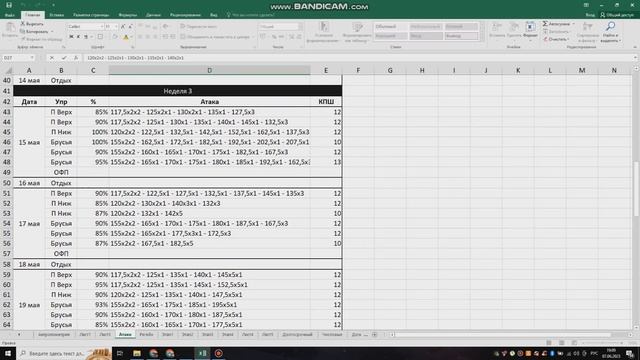The height and width of the screenshot is (360, 640).
Task: Click the Insert Function fx icon
Action: 76,58
